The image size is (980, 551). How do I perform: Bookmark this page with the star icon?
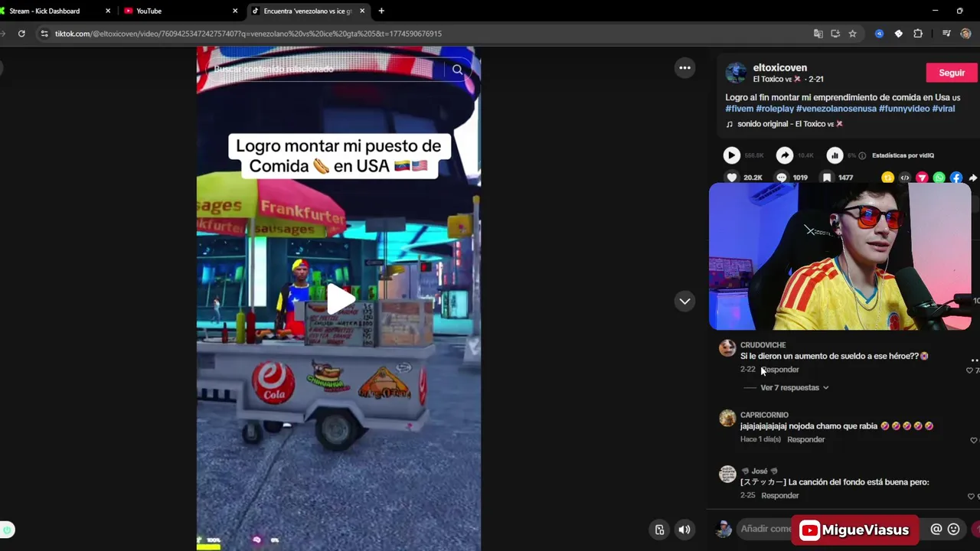click(852, 34)
